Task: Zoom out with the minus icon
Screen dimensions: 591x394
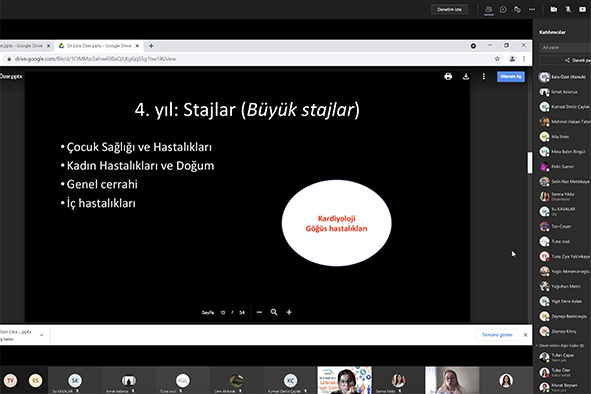Action: (x=259, y=312)
